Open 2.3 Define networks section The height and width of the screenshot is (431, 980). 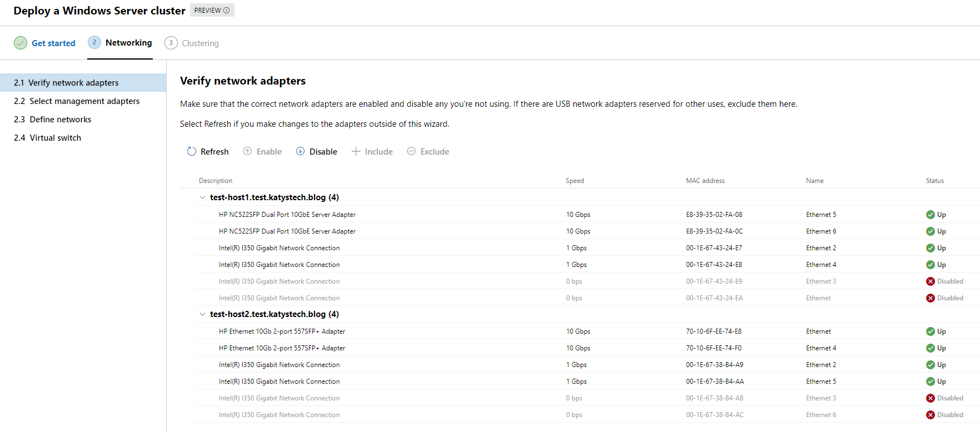click(x=60, y=120)
